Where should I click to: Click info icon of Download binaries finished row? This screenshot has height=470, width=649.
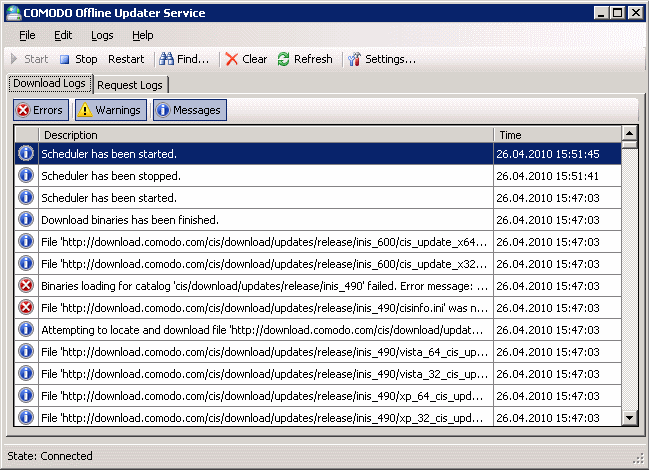click(x=26, y=219)
